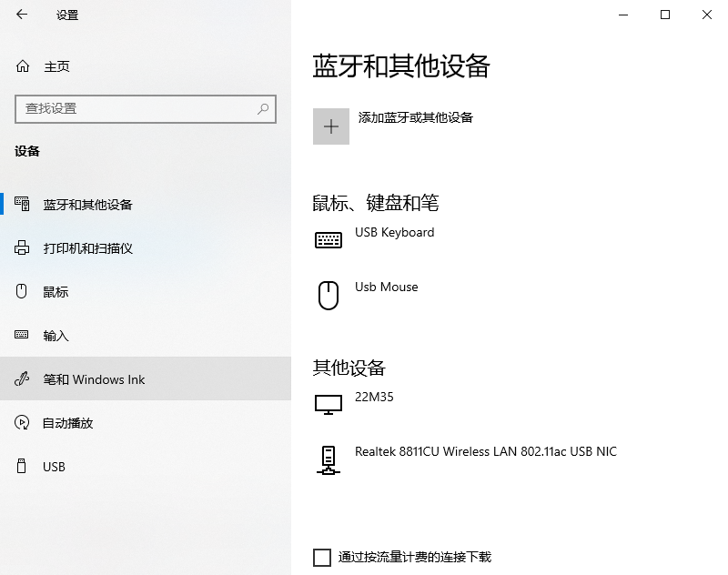The image size is (728, 575).
Task: Click the USB drive icon in sidebar
Action: click(22, 467)
